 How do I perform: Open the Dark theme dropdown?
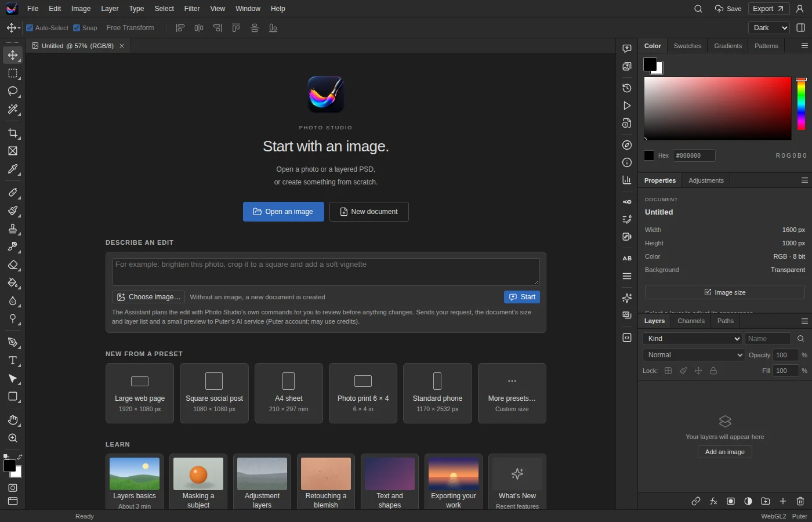click(x=769, y=28)
